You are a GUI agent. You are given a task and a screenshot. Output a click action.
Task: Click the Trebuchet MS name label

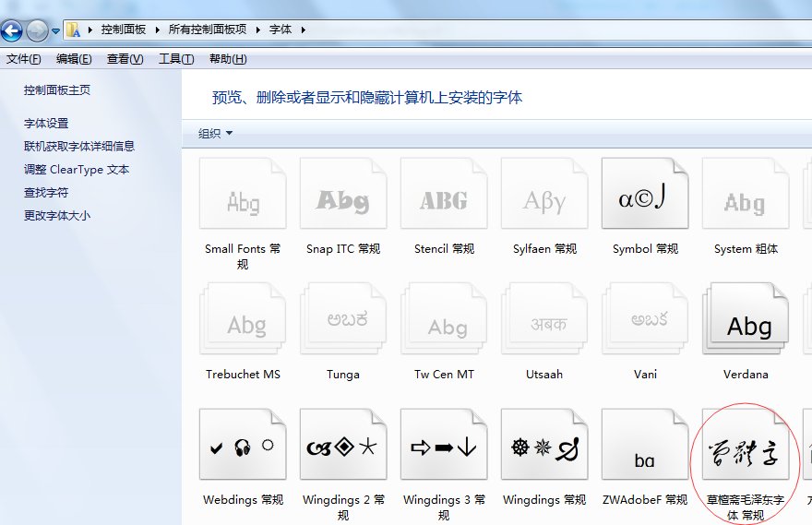point(243,375)
